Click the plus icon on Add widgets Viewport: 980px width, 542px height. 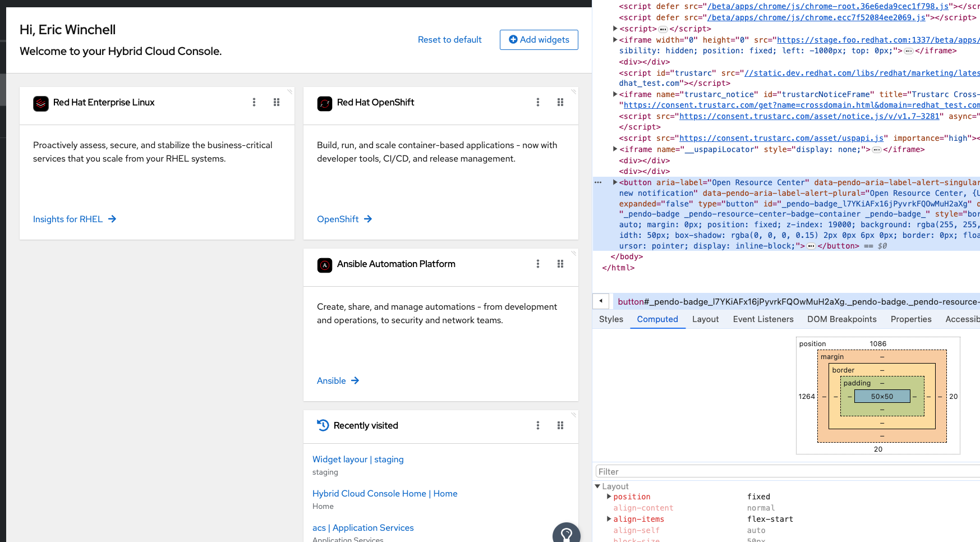tap(513, 39)
